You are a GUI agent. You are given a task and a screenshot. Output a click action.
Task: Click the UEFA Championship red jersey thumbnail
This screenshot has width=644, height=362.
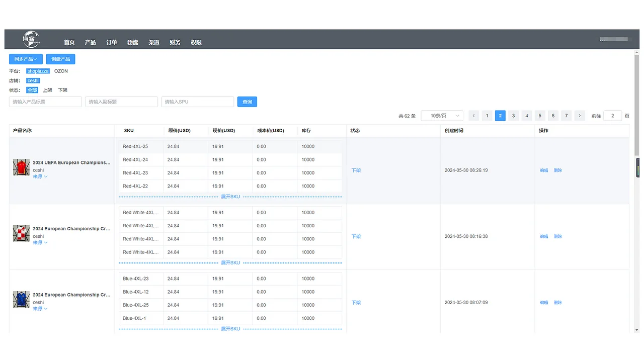21,166
